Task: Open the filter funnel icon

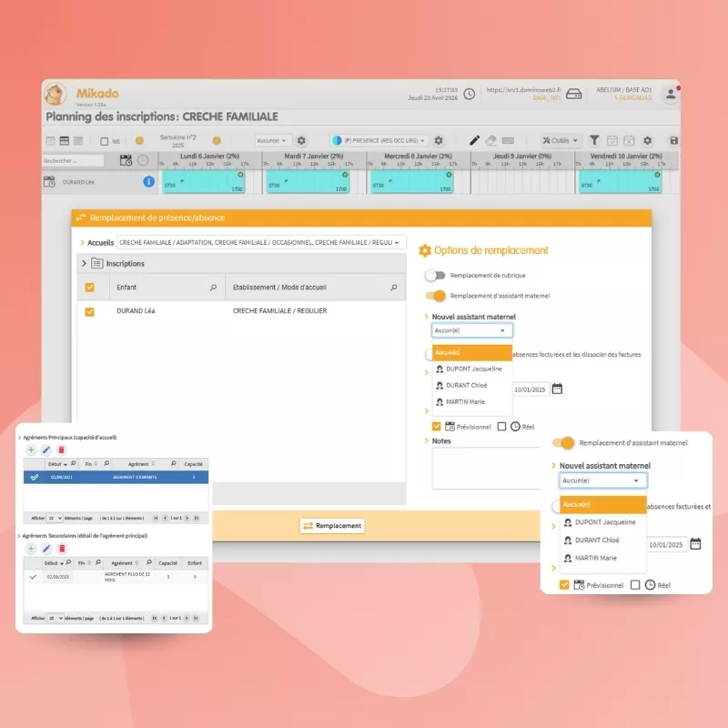Action: pos(594,141)
